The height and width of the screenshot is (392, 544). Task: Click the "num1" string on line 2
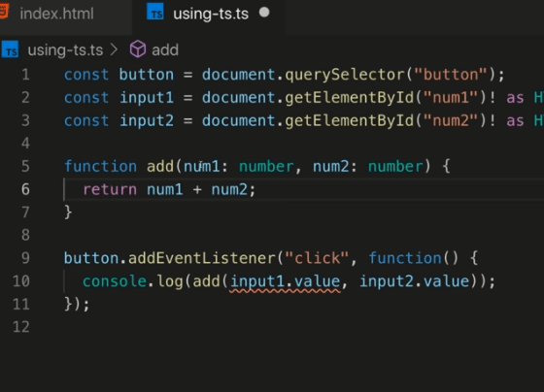coord(451,98)
